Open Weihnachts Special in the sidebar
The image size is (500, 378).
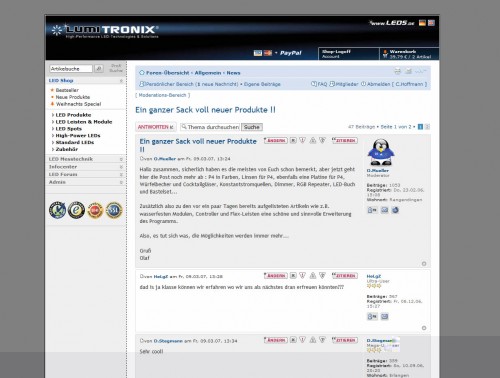[x=78, y=104]
